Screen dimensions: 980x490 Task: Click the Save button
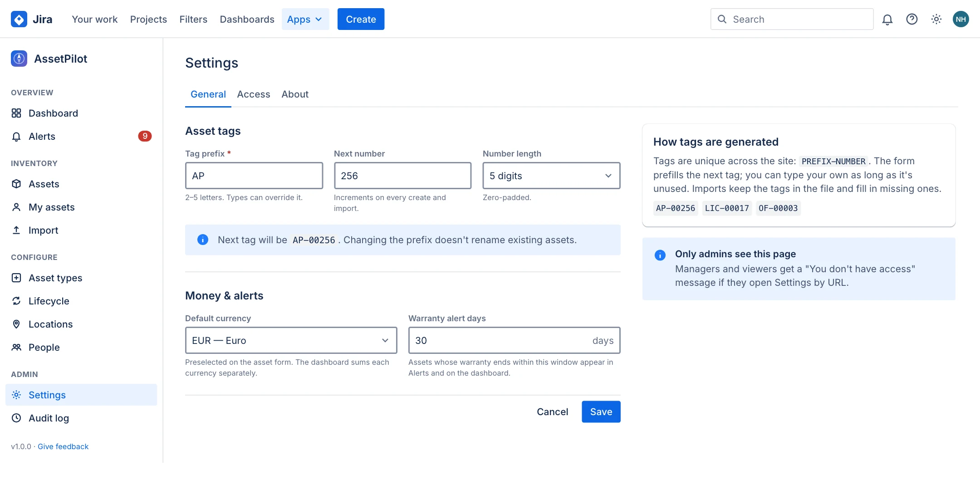click(x=601, y=412)
